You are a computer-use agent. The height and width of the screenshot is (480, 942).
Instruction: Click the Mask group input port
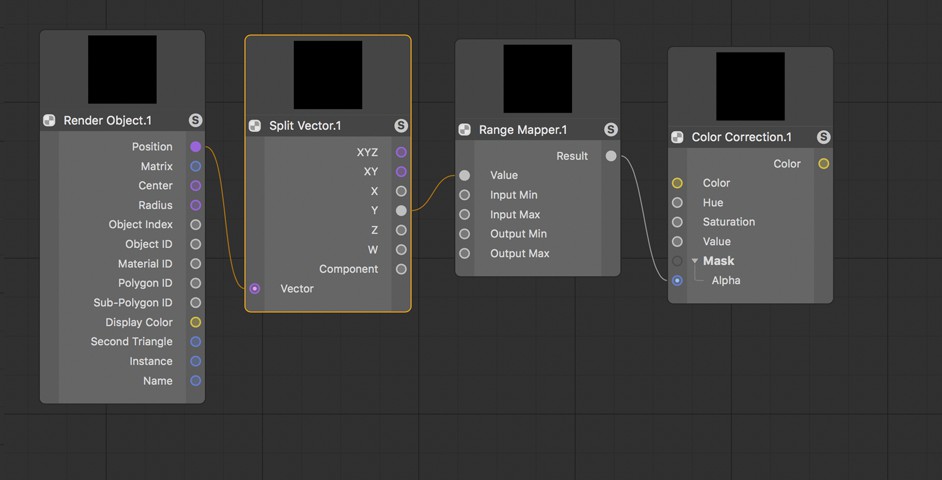coord(677,261)
